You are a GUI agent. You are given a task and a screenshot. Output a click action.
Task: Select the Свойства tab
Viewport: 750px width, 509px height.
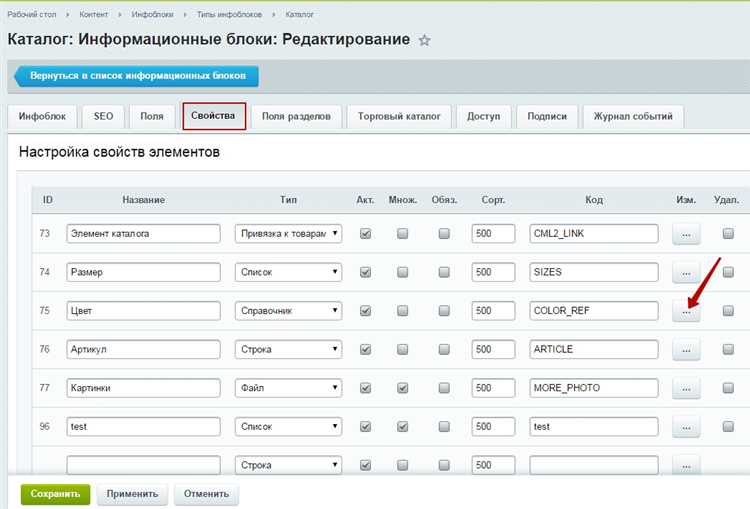(x=214, y=116)
